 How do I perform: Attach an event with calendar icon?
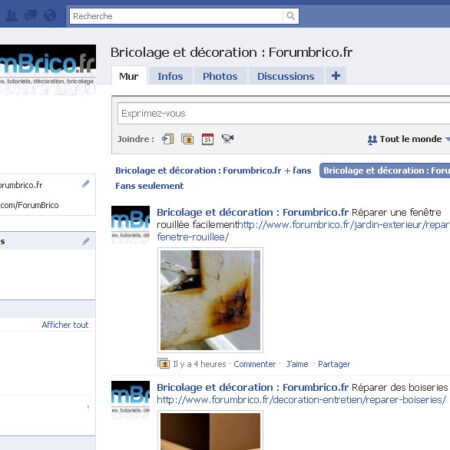click(x=208, y=139)
